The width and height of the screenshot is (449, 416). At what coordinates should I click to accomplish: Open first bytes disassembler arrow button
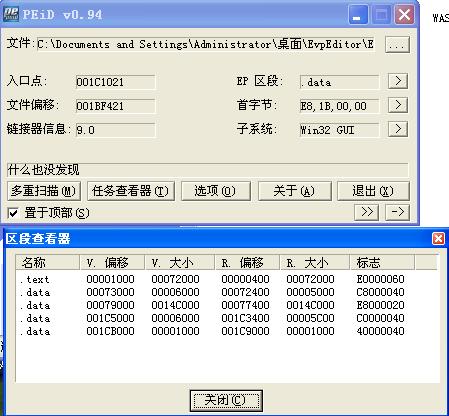click(x=398, y=105)
